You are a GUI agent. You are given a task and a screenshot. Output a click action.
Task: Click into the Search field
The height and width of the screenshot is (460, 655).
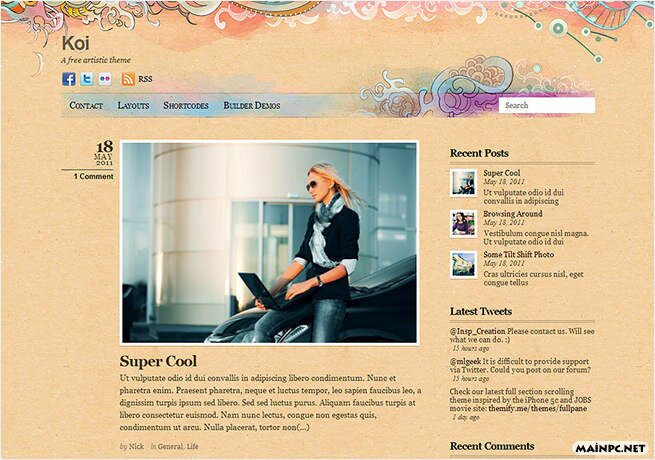click(x=547, y=105)
